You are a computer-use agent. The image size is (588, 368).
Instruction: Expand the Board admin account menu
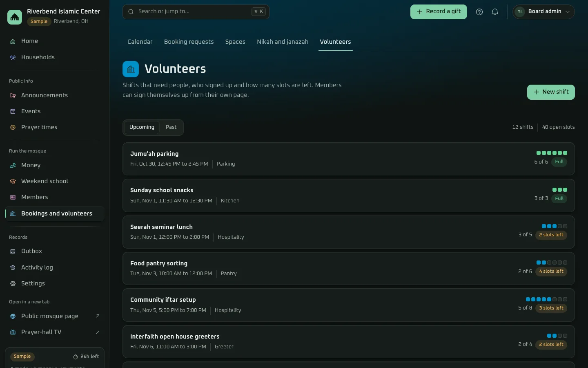tap(543, 12)
